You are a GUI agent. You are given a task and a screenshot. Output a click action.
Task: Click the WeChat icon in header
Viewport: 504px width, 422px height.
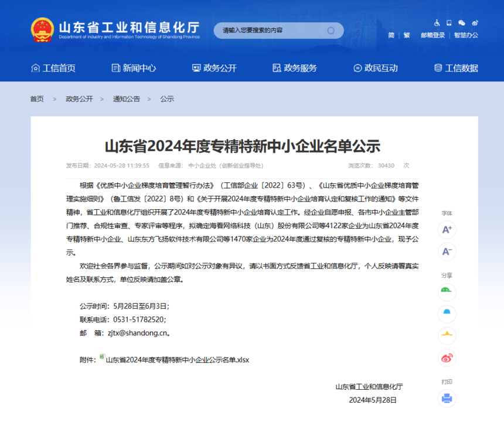coord(462,23)
